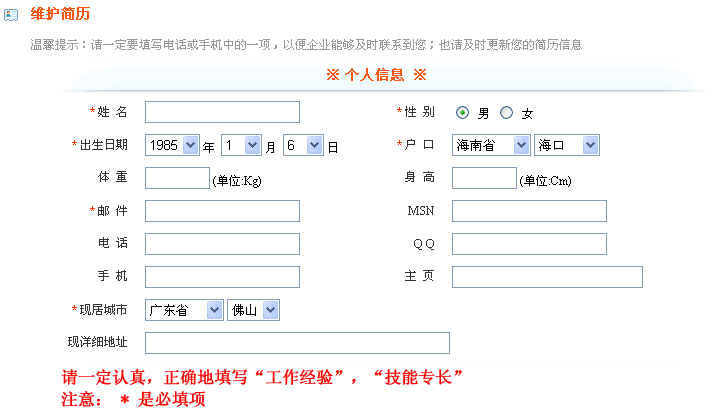Click the 姓名 name input field

(222, 112)
